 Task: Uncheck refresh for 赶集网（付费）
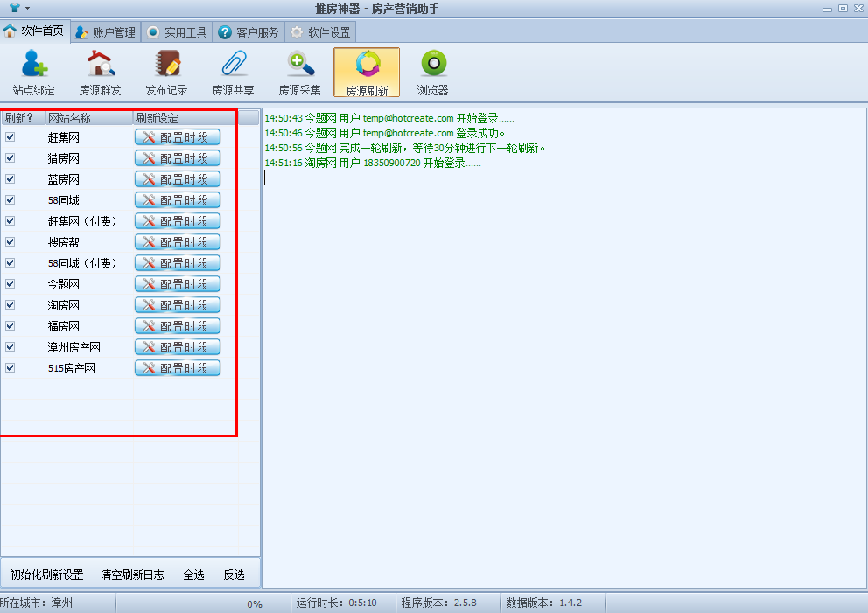point(10,220)
